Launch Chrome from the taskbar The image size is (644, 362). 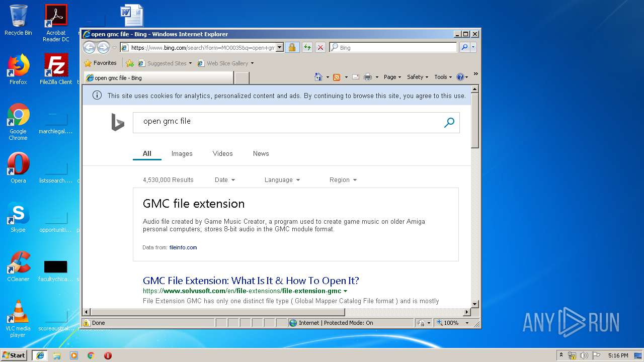[91, 355]
